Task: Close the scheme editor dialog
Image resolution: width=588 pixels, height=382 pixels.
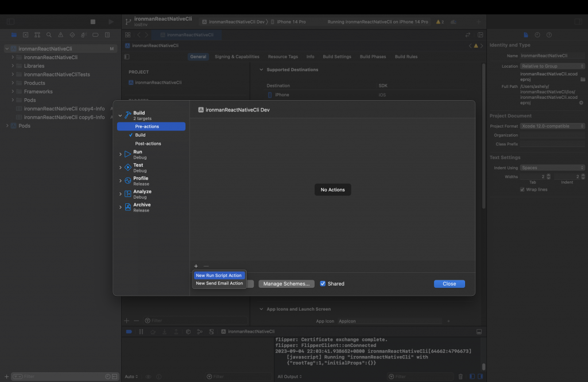Action: coord(449,284)
